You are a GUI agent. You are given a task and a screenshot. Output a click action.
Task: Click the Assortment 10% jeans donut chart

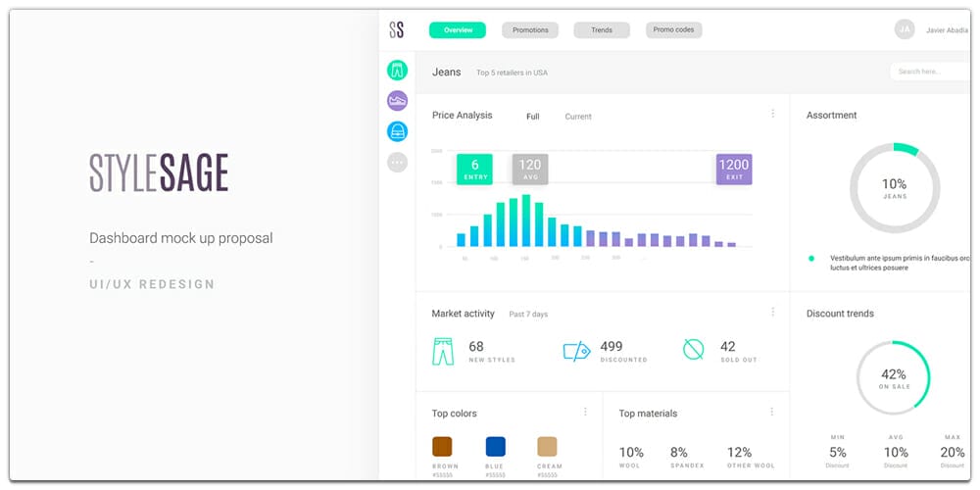895,188
